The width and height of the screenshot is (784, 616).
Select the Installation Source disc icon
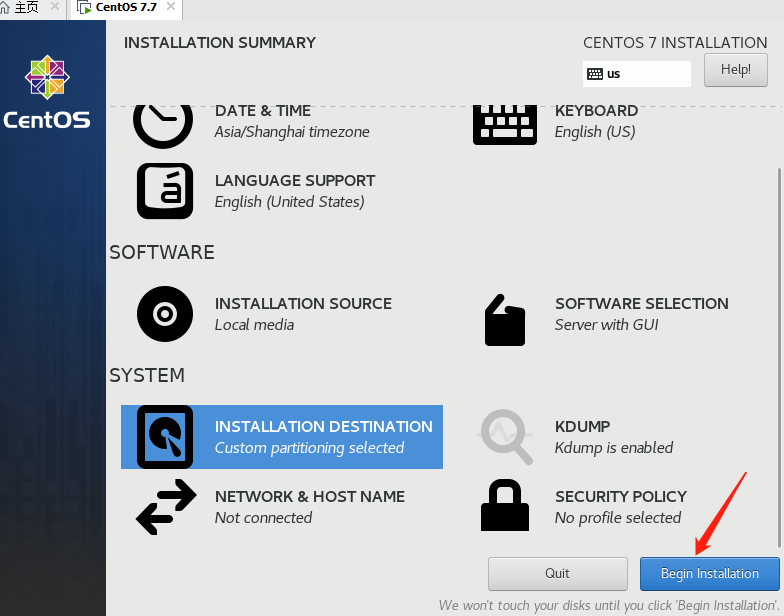(x=165, y=314)
